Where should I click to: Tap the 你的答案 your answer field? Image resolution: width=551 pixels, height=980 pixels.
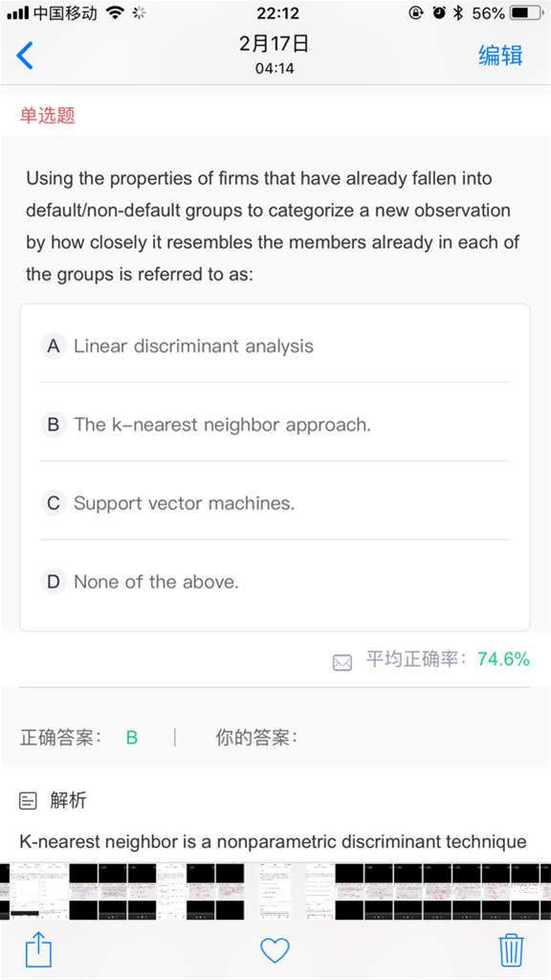(x=256, y=738)
